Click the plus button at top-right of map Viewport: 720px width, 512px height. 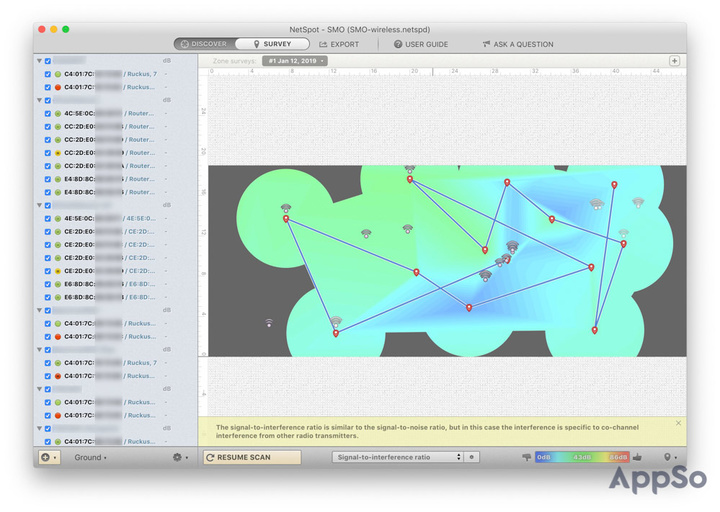674,61
